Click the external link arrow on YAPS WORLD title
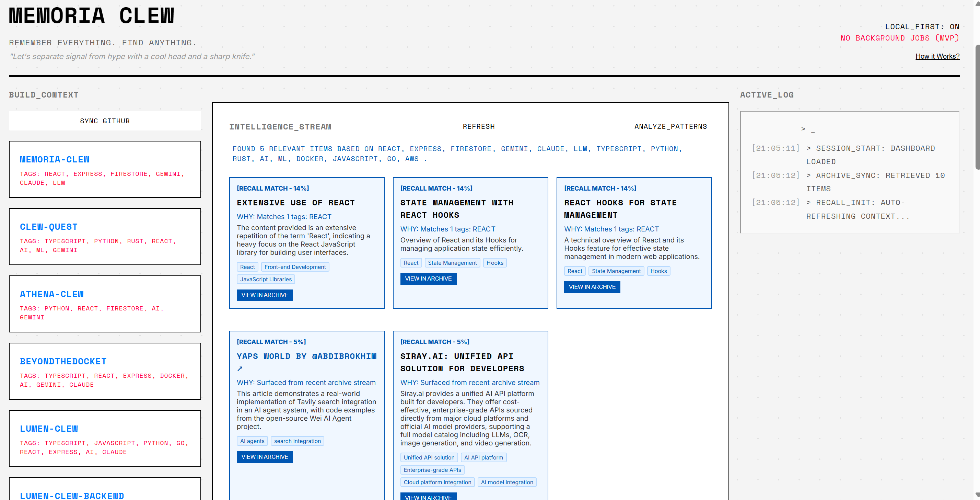980x500 pixels. pyautogui.click(x=240, y=368)
